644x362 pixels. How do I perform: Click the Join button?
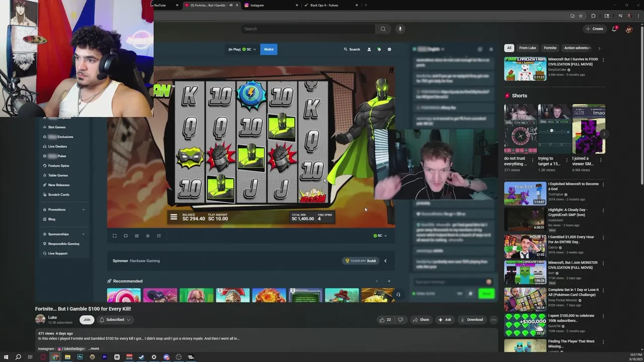[87, 320]
